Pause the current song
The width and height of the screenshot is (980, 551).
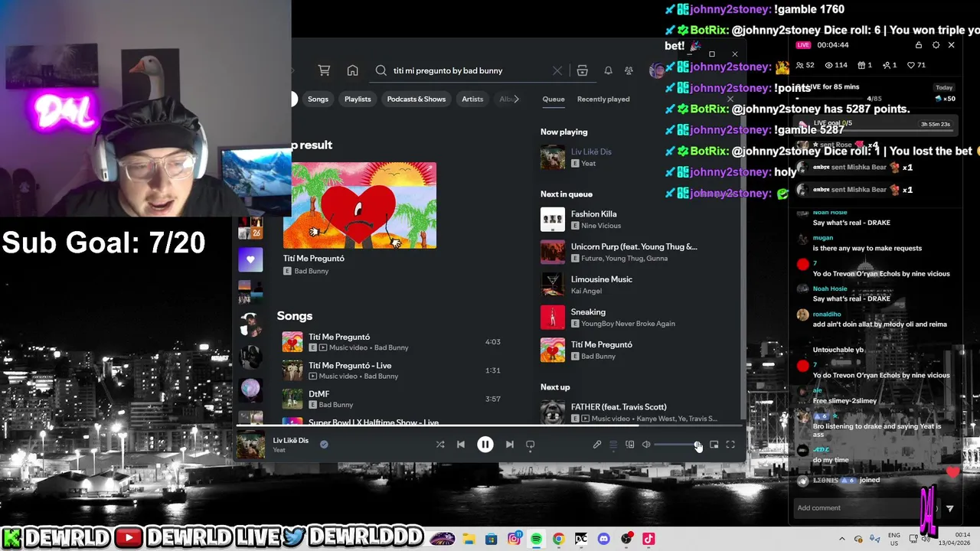[485, 444]
